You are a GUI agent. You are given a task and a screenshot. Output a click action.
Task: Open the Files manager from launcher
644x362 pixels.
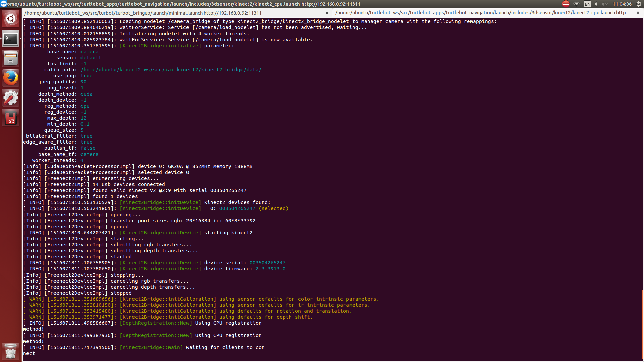11,59
